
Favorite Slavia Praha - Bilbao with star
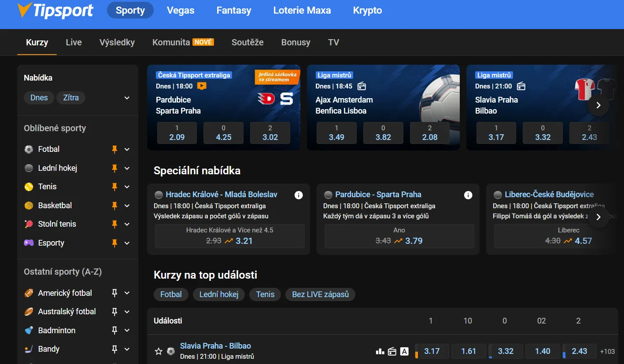159,351
